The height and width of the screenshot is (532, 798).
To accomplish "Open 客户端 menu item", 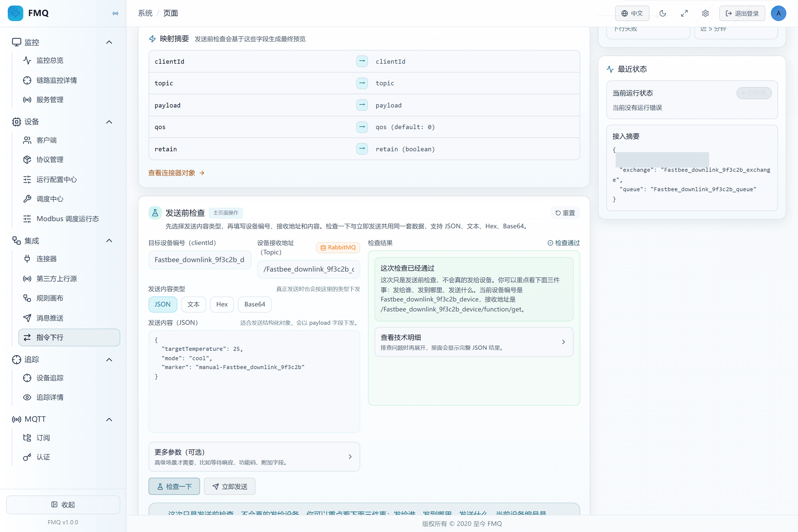I will pyautogui.click(x=69, y=140).
